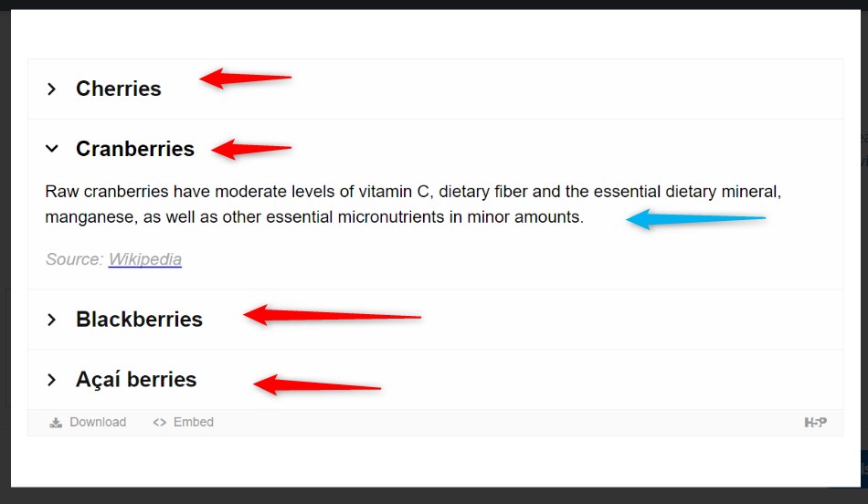Open the Cherries accordion title
Image resolution: width=868 pixels, height=504 pixels.
(119, 89)
